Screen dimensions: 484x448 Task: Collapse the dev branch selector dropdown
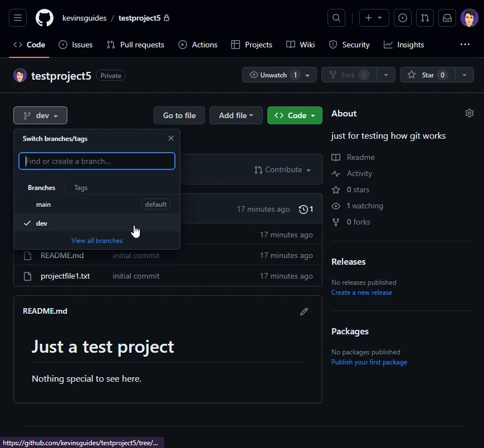[x=40, y=115]
